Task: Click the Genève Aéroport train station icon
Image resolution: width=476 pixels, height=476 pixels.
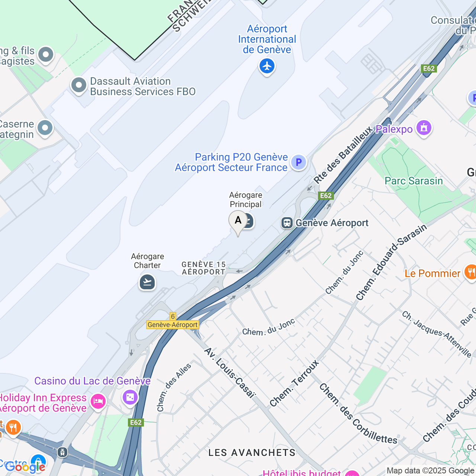Action: click(287, 223)
